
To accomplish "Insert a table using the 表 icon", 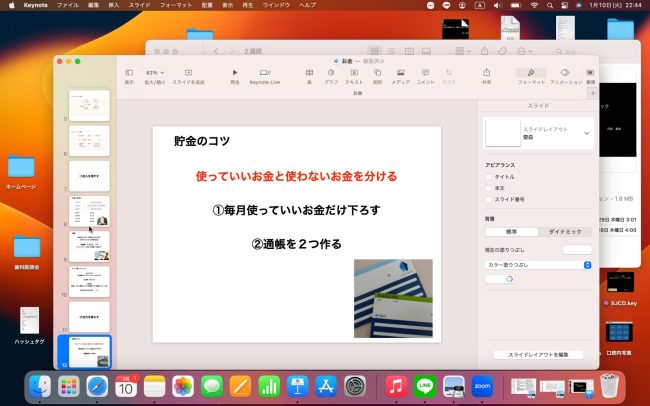I will point(309,73).
